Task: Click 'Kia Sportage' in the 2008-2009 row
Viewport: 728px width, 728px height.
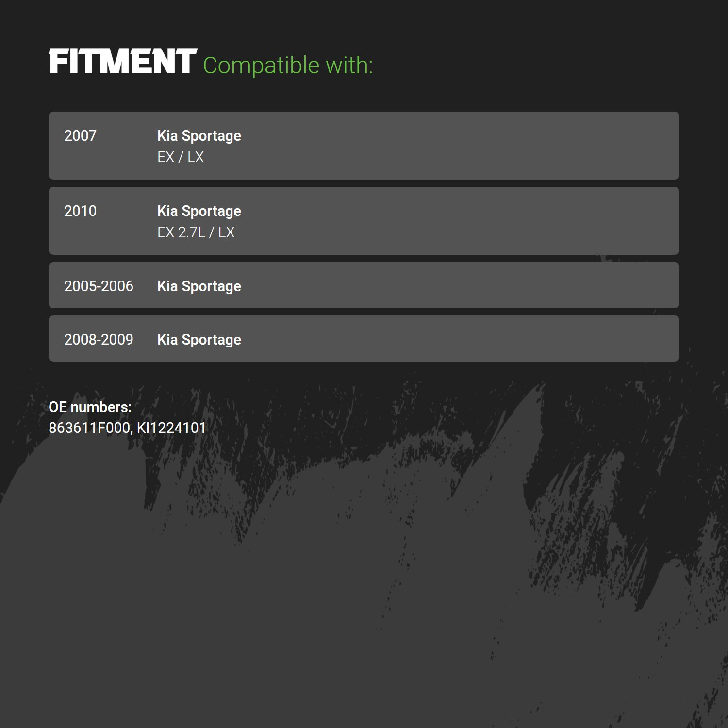Action: pyautogui.click(x=199, y=340)
